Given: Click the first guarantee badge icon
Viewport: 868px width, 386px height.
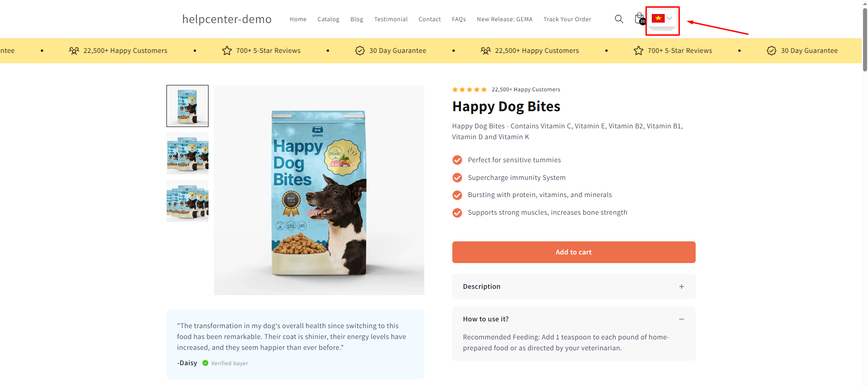Looking at the screenshot, I should pos(360,51).
